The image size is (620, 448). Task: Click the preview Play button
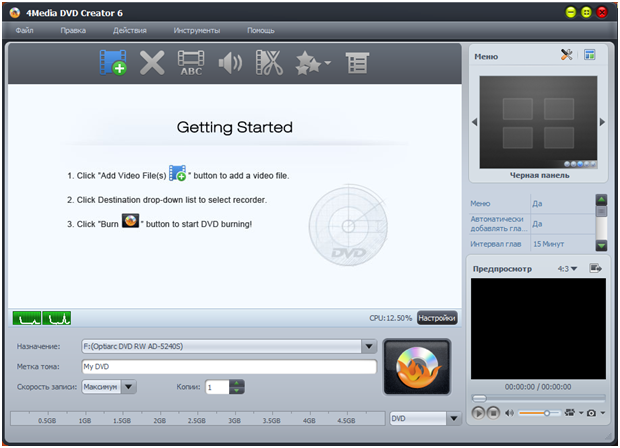[x=478, y=413]
